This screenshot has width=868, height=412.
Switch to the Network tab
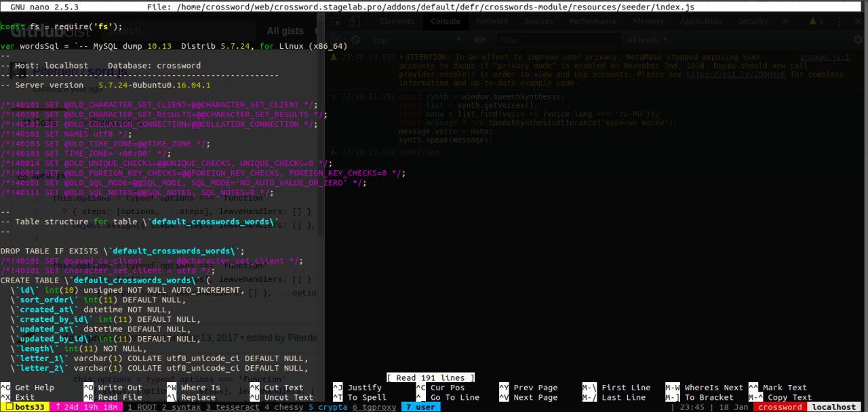point(492,21)
